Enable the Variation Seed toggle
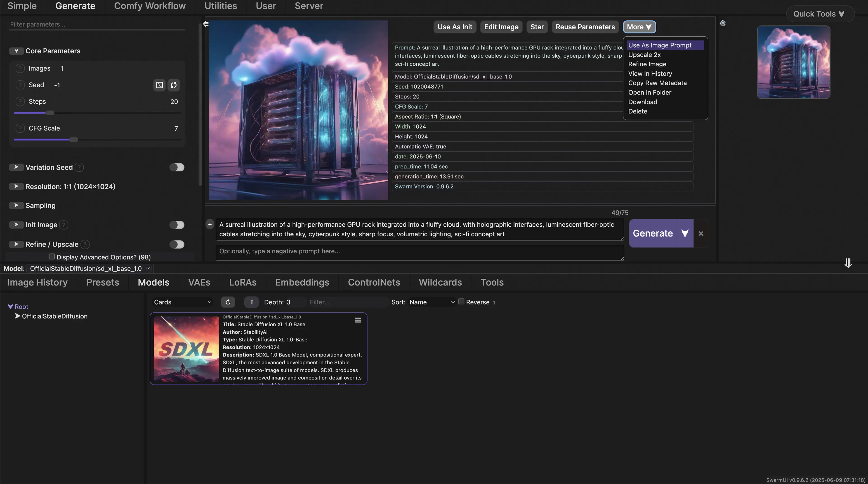 point(177,168)
